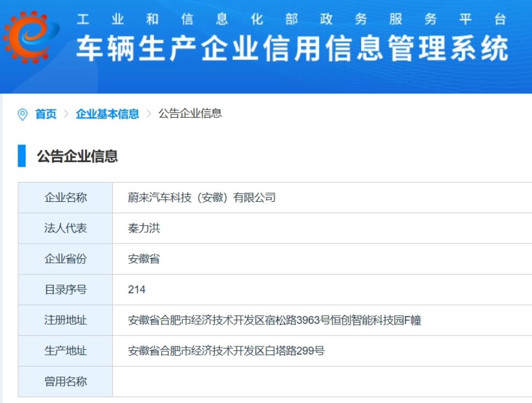Screen dimensions: 532x403
Task: Click the catalog number 214
Action: 137,289
